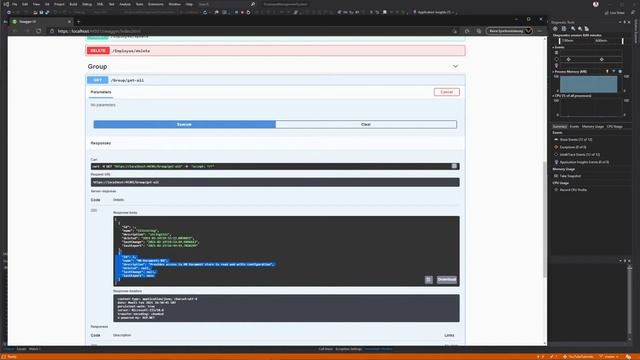
Task: Click the Cancel button in Parameters
Action: coord(447,92)
